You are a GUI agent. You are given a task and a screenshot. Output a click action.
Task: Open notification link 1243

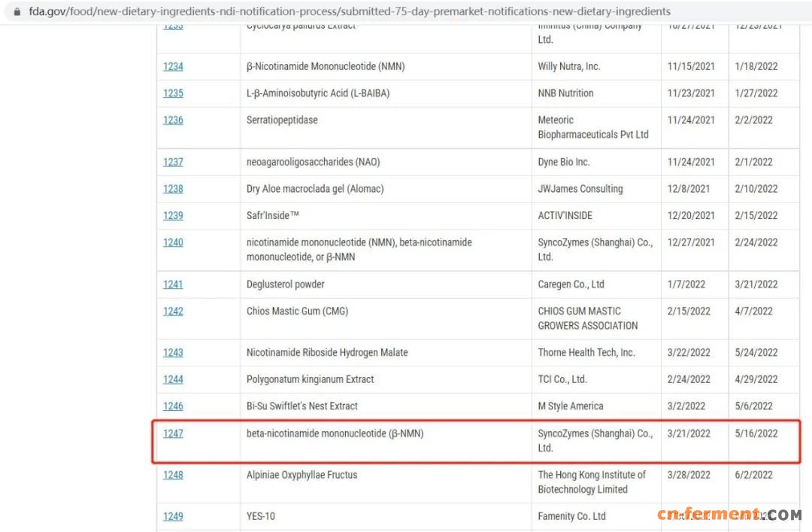[173, 353]
